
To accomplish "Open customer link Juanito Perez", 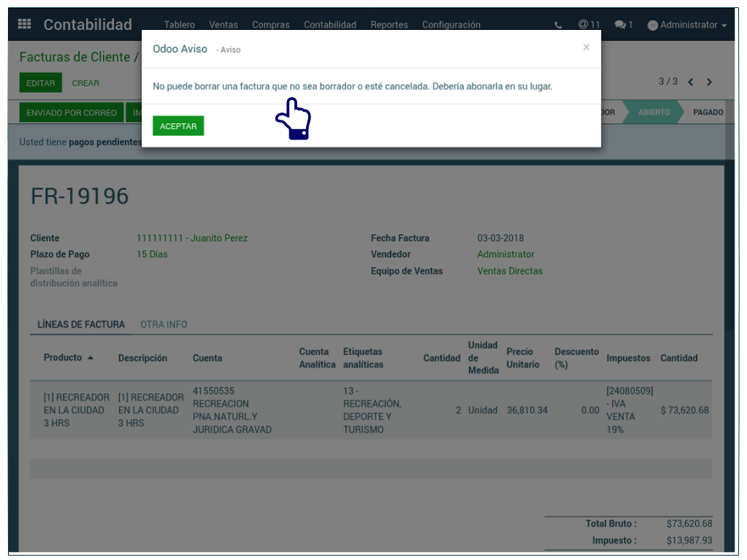I will [x=192, y=238].
